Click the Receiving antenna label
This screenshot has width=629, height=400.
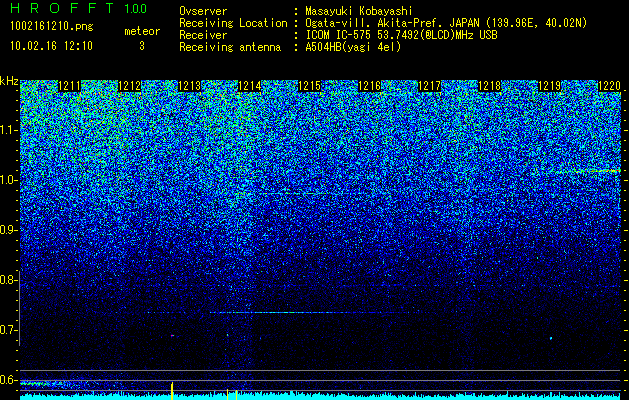click(230, 47)
